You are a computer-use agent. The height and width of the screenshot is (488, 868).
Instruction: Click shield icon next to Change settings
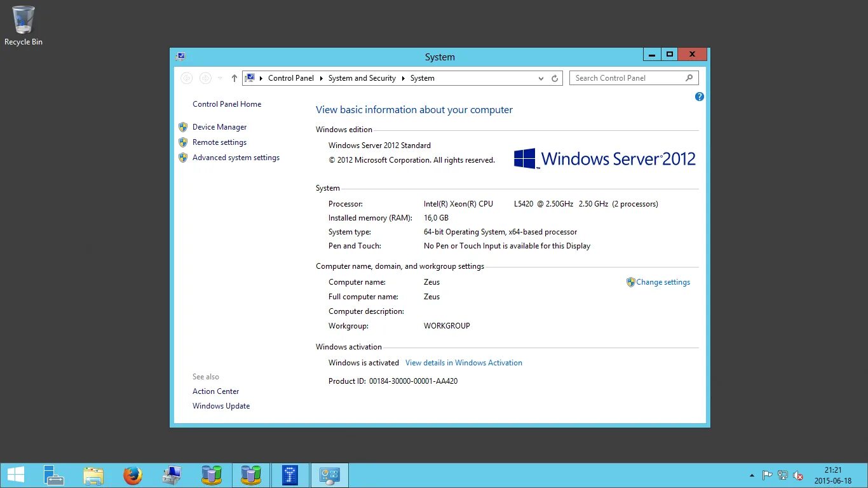tap(630, 282)
